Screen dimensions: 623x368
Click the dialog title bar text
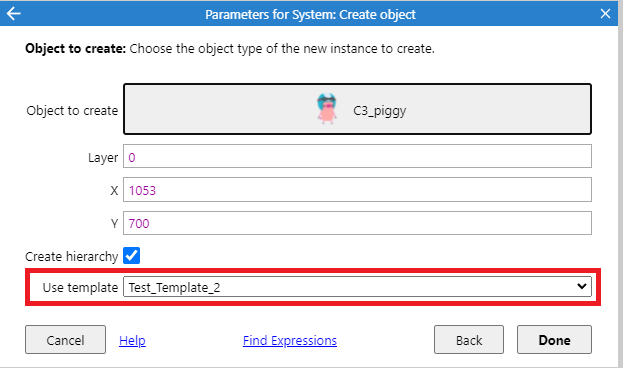[310, 14]
